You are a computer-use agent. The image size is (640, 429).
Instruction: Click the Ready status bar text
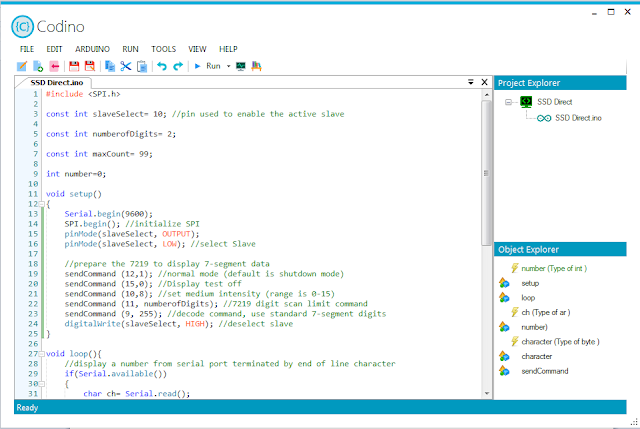point(27,407)
